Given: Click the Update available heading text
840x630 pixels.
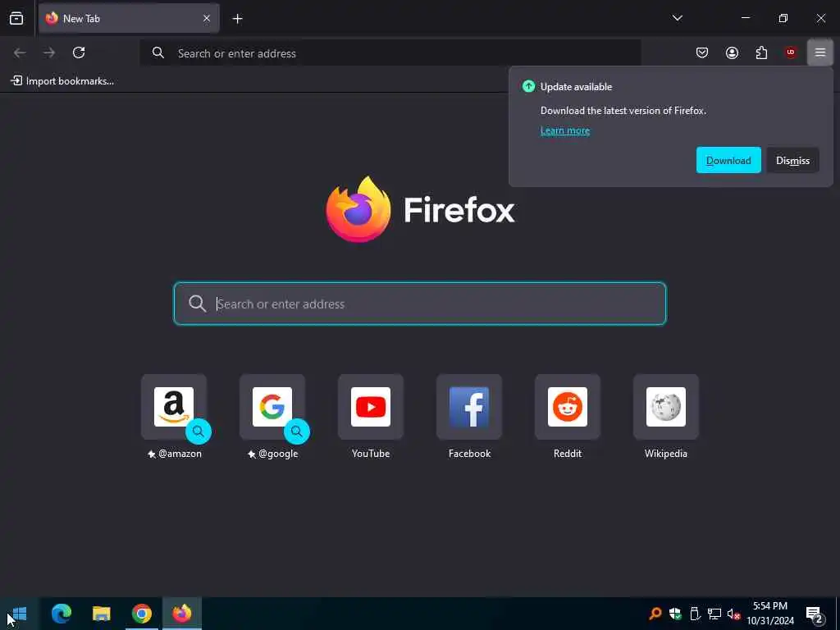Looking at the screenshot, I should 576,87.
